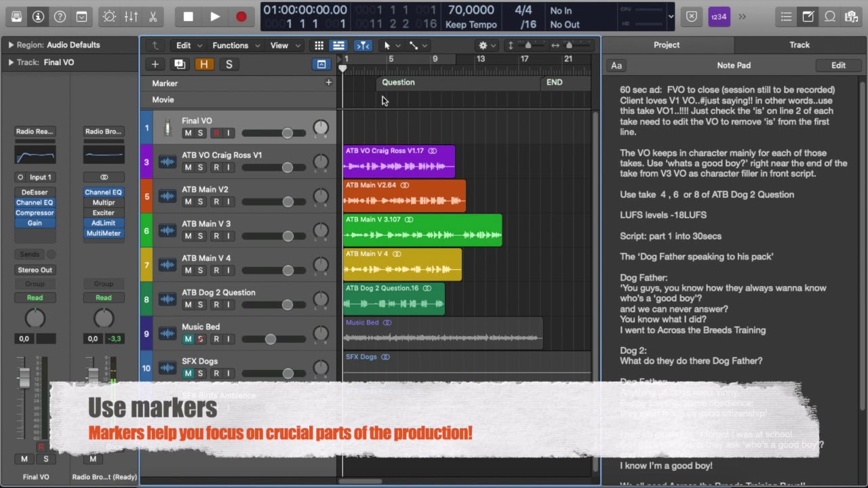The width and height of the screenshot is (868, 488).
Task: Switch to the Project tab in Note Pad
Action: pos(667,45)
